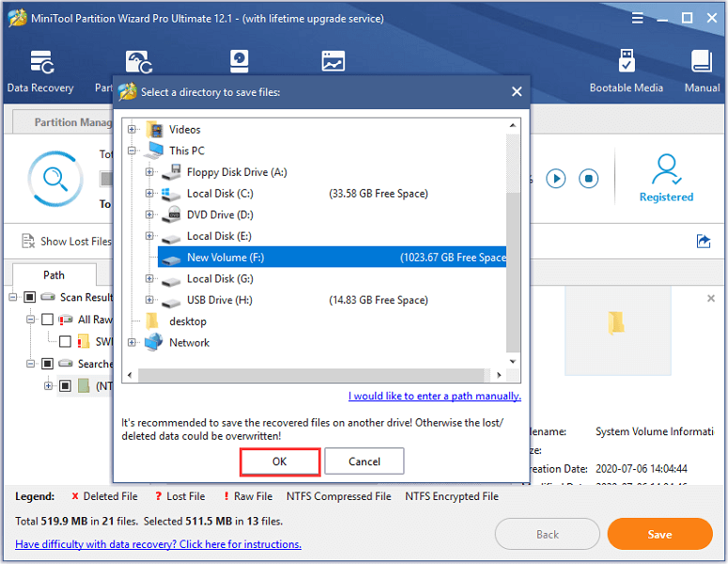Expand the Network node
The image size is (728, 564).
point(132,342)
